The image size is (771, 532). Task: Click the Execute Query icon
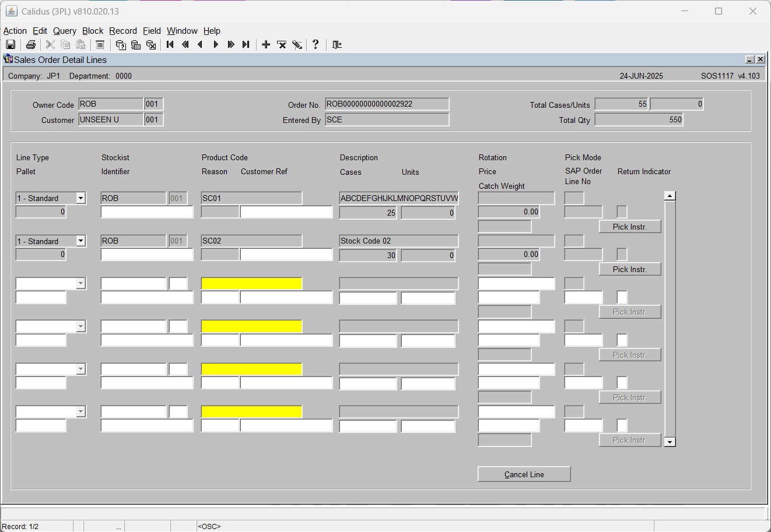(136, 45)
